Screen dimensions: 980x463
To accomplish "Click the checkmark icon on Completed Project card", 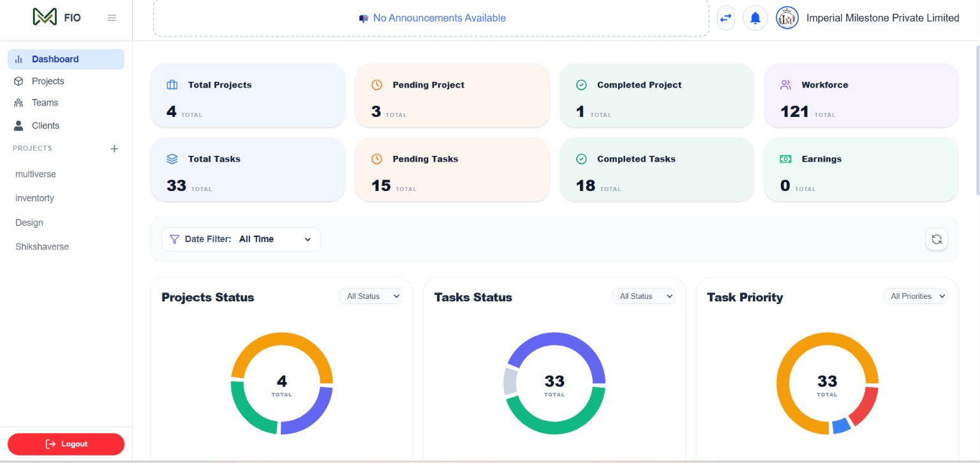I will point(581,85).
